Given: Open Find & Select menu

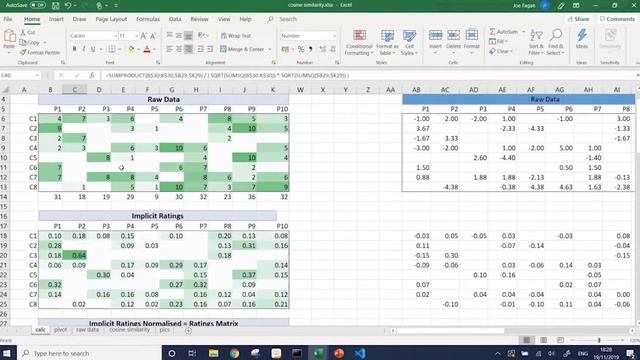Looking at the screenshot, I should coord(556,42).
